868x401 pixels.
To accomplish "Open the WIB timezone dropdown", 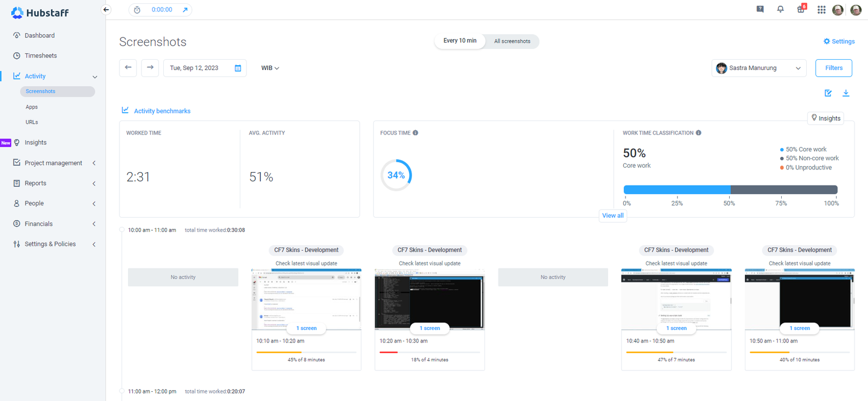I will (x=270, y=68).
